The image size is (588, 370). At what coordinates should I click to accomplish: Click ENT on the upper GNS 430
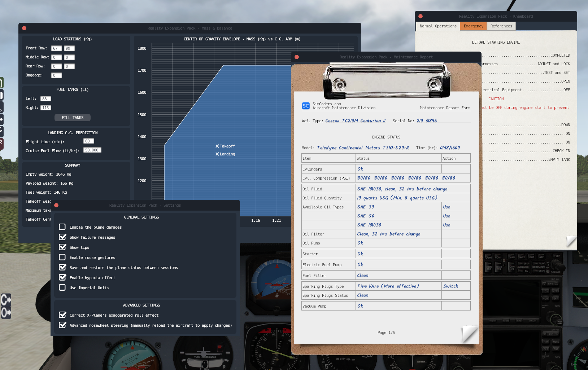pyautogui.click(x=556, y=299)
